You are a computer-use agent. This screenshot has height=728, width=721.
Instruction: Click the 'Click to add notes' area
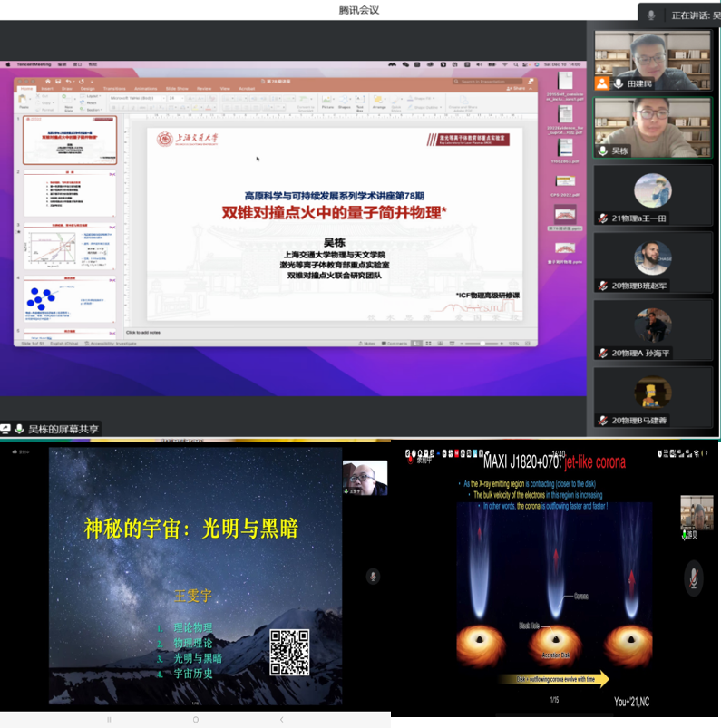(145, 333)
